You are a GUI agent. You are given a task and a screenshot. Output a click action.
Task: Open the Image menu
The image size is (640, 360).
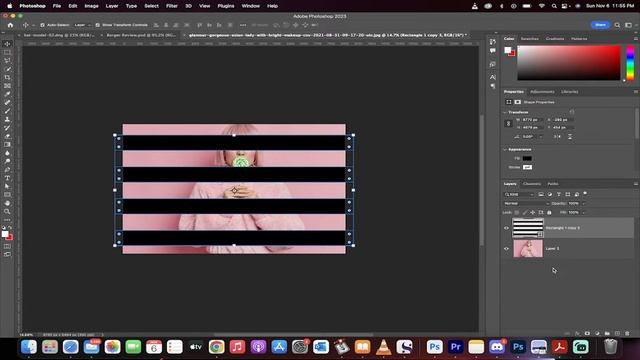click(x=91, y=6)
